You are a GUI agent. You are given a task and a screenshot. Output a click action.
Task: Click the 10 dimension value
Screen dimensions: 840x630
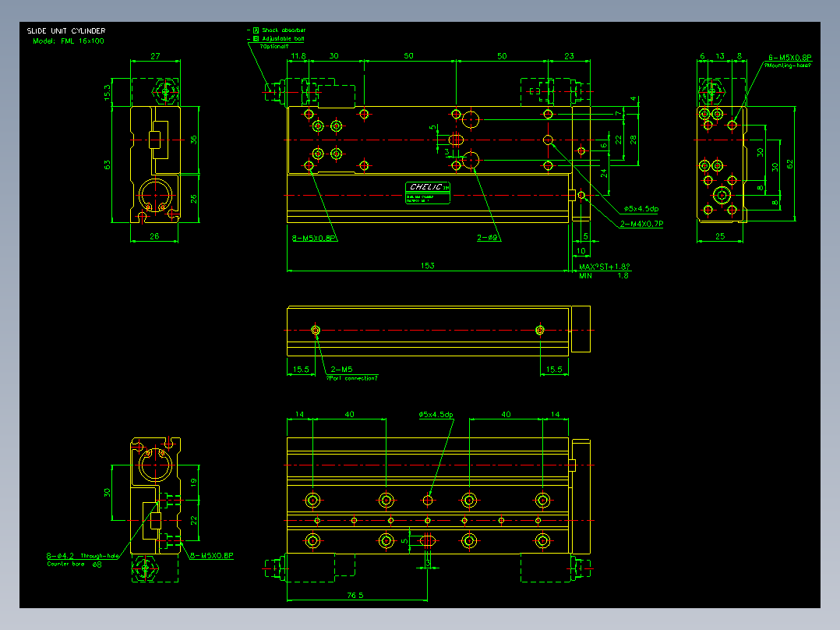coord(581,250)
